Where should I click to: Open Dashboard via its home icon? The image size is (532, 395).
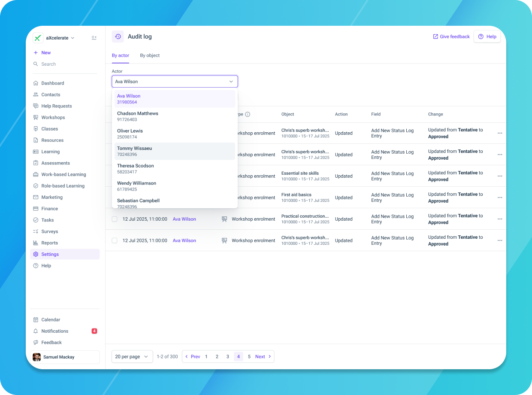(x=36, y=83)
